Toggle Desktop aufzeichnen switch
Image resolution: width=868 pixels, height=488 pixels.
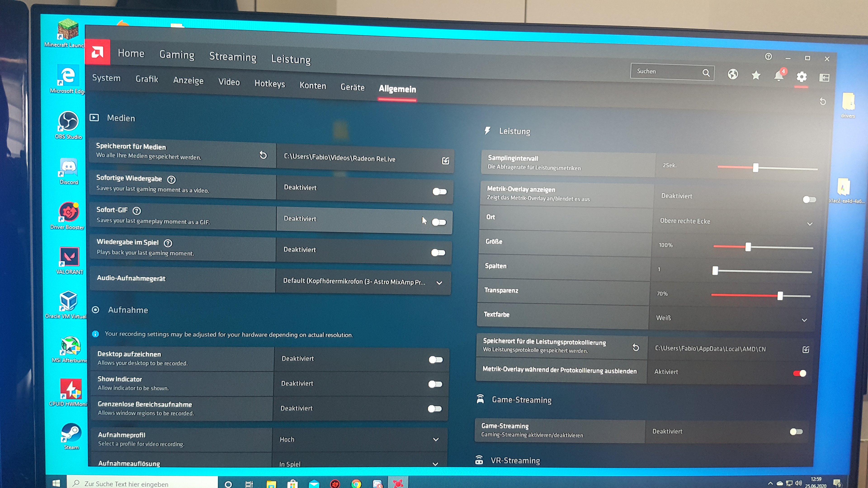(436, 360)
